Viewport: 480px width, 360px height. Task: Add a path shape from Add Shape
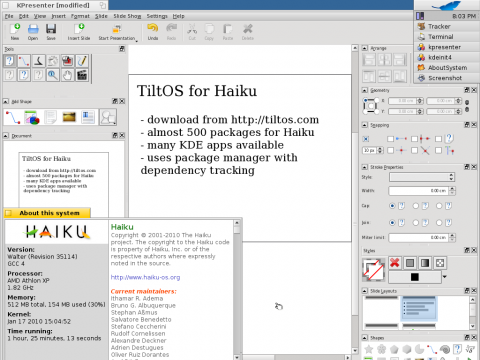coord(13,117)
